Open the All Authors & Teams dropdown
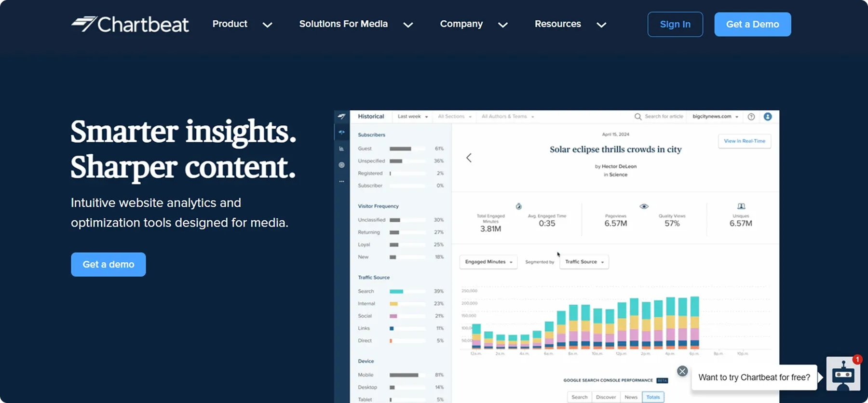The width and height of the screenshot is (868, 403). pos(508,117)
